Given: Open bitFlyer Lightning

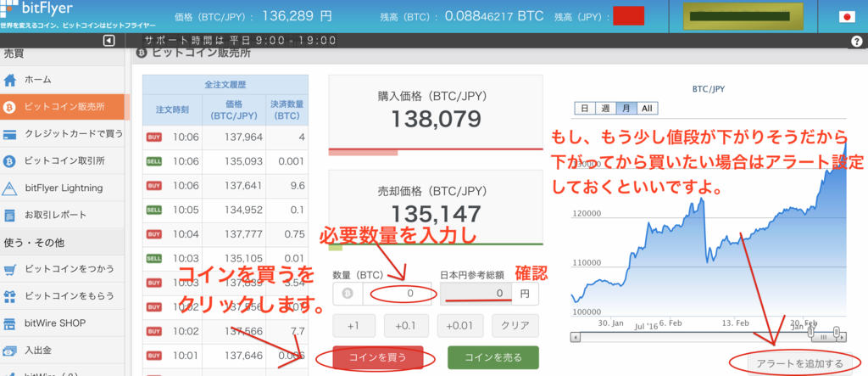Looking at the screenshot, I should (x=62, y=188).
